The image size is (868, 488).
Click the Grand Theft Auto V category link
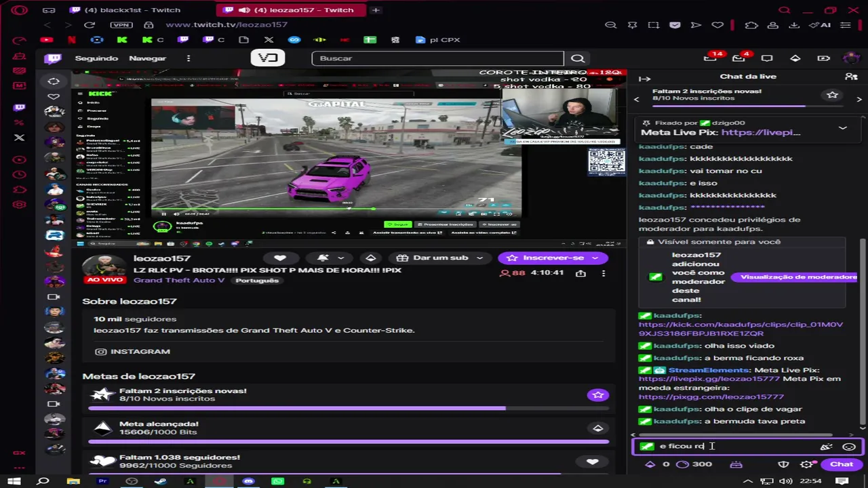(179, 281)
